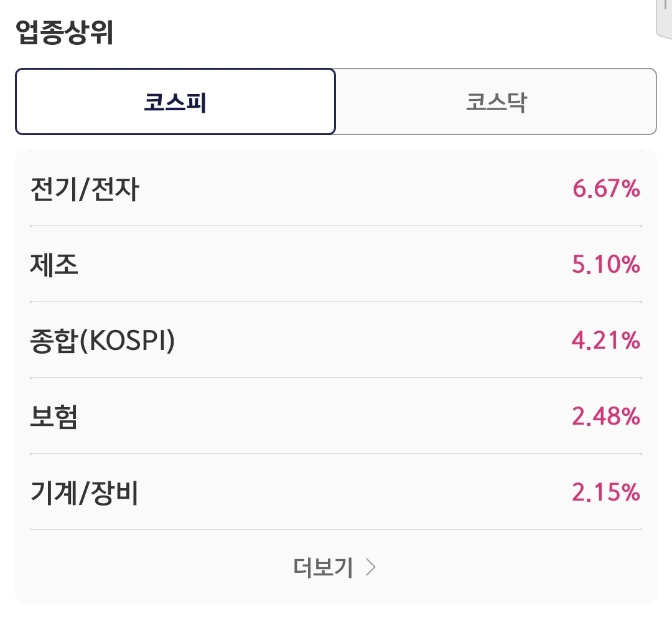Select the 코스피 tab

175,101
